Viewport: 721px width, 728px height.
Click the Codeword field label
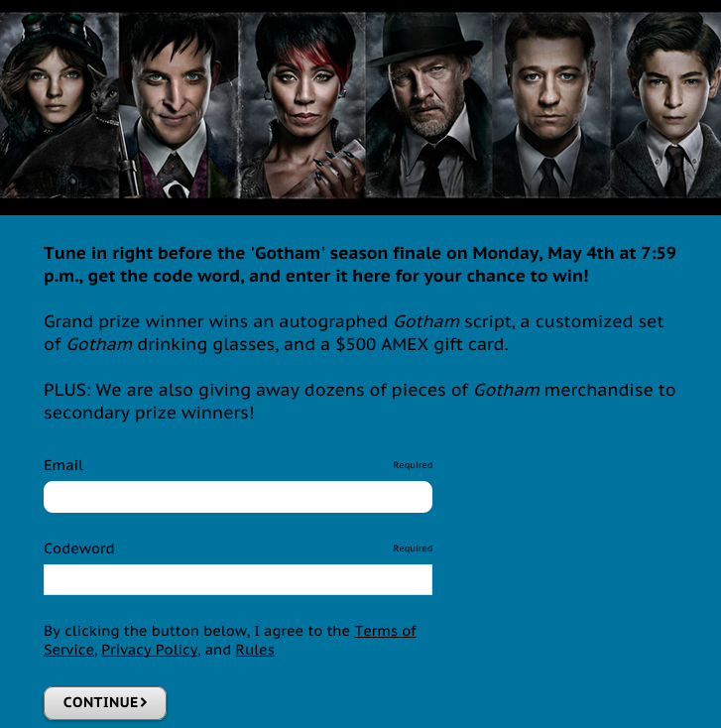79,548
